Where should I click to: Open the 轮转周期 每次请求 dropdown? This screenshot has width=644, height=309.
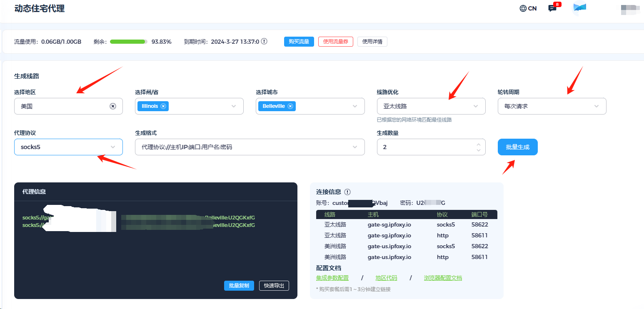point(552,106)
